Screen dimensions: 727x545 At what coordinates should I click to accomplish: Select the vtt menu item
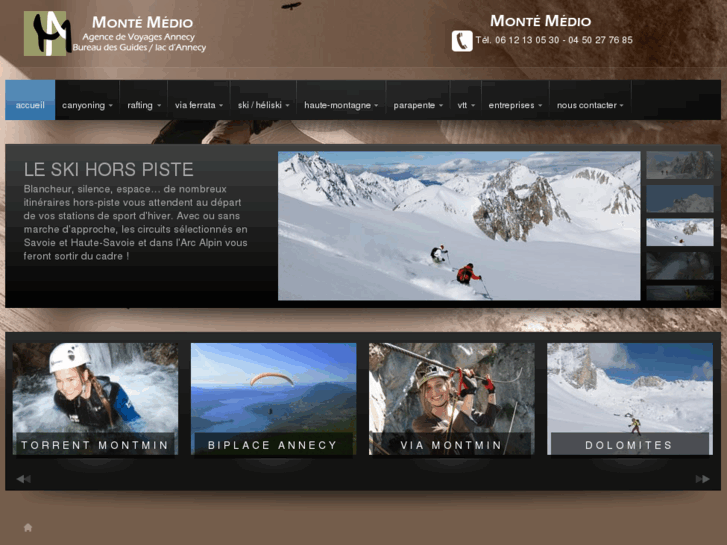[465, 105]
